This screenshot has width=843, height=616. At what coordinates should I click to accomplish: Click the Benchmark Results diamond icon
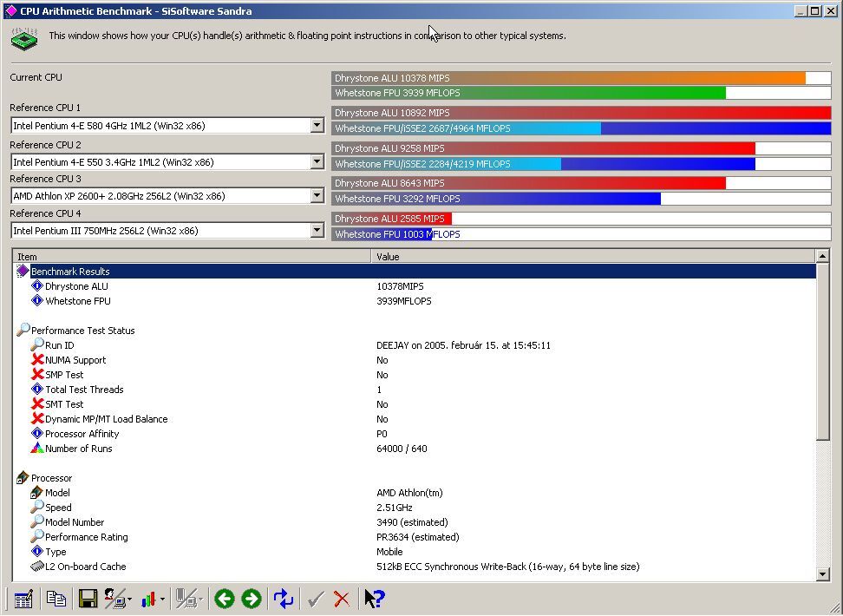coord(23,272)
